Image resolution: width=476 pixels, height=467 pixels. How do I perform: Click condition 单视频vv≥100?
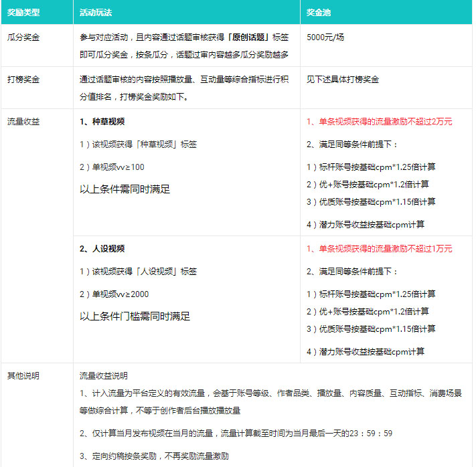click(112, 167)
